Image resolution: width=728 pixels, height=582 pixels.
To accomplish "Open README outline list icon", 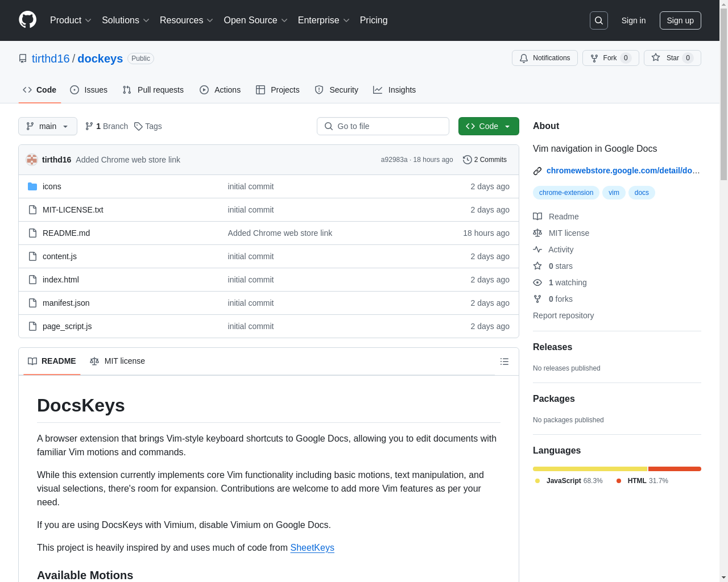I will click(504, 361).
